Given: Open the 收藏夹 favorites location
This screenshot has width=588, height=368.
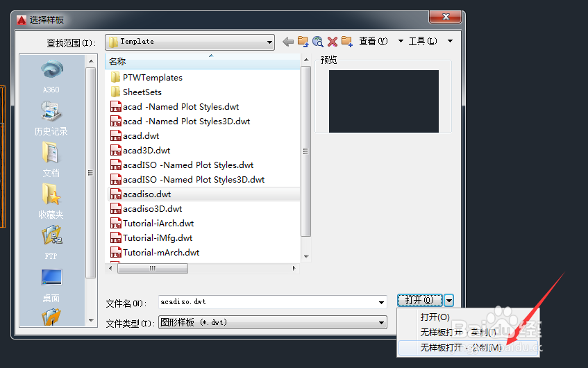Looking at the screenshot, I should coord(51,201).
